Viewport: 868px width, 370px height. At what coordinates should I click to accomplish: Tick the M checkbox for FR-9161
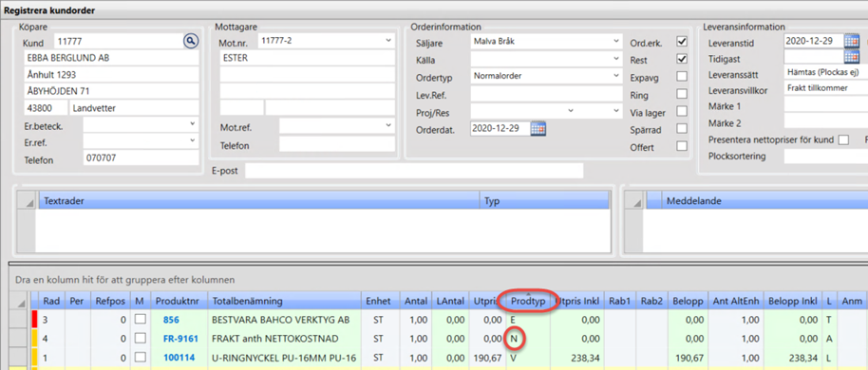click(140, 339)
